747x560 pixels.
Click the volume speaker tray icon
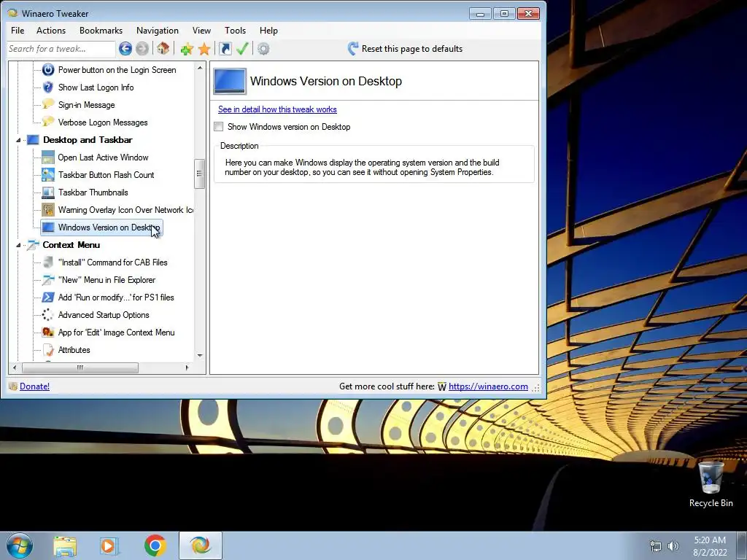[x=673, y=546]
